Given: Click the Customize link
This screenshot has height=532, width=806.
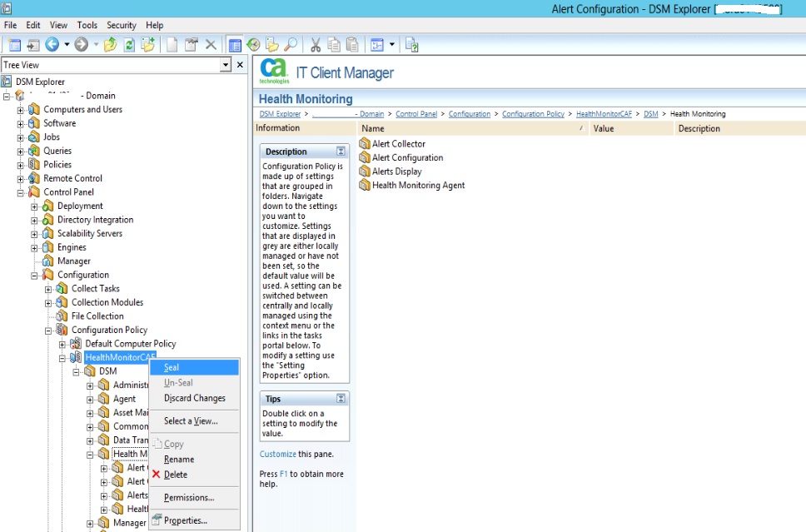Looking at the screenshot, I should tap(277, 454).
